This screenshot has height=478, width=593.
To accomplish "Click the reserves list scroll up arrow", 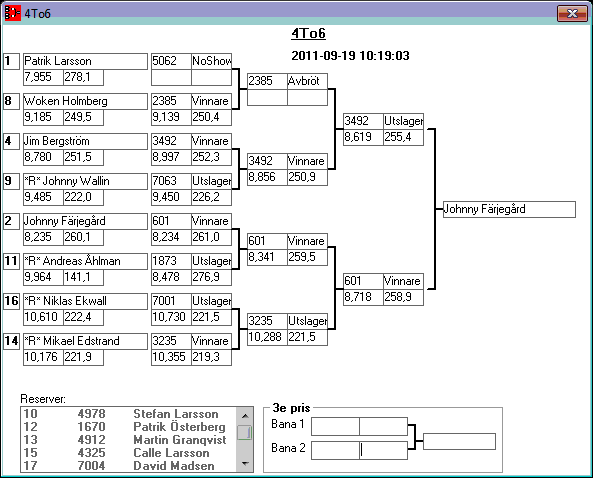I will coord(245,416).
